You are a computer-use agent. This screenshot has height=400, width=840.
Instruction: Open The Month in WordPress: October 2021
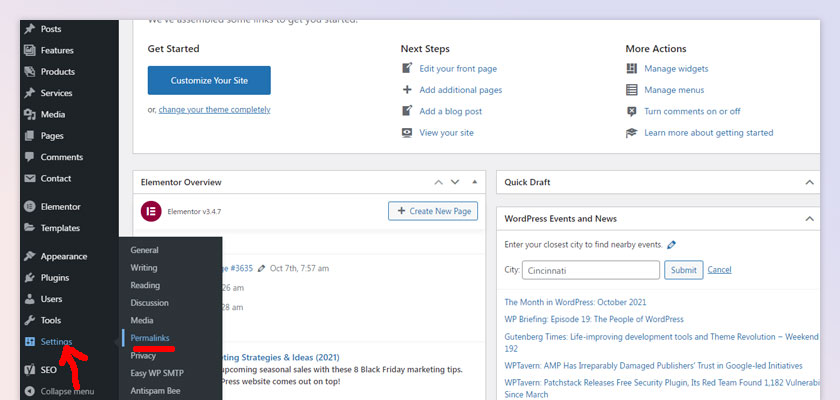[575, 302]
